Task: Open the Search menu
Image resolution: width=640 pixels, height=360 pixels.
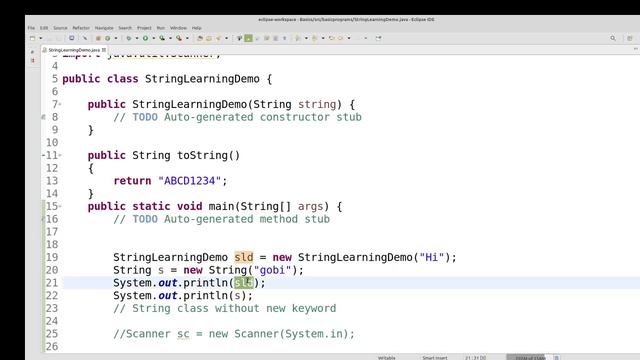Action: (125, 28)
